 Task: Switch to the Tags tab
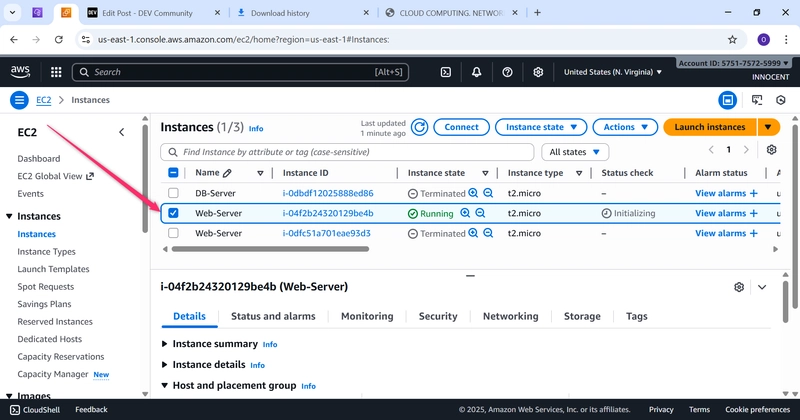(x=636, y=316)
